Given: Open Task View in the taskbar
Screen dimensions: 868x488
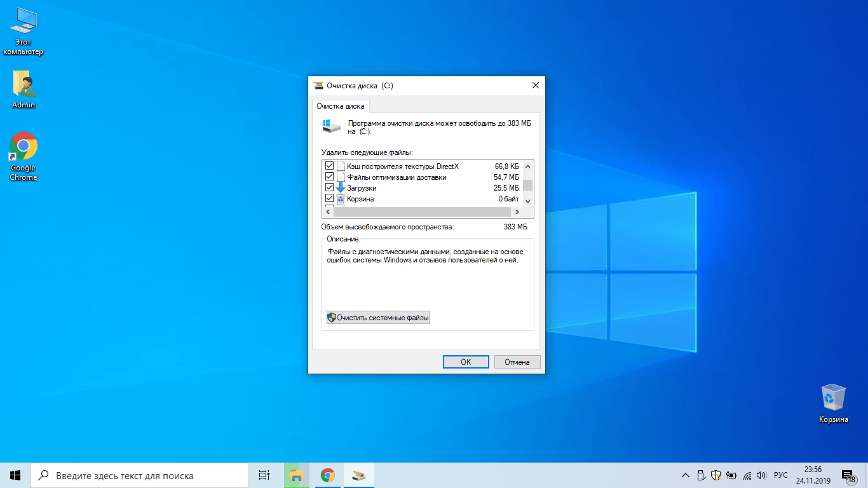Looking at the screenshot, I should pyautogui.click(x=264, y=475).
